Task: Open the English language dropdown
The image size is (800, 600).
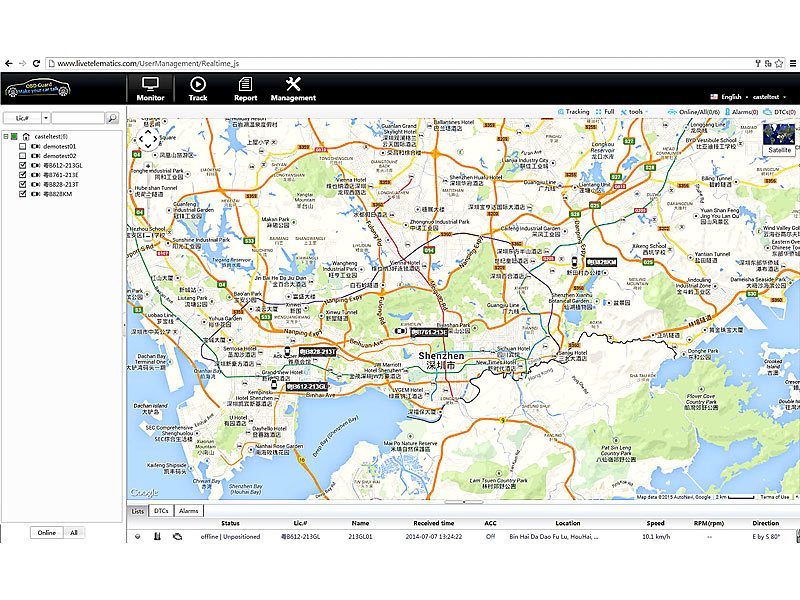Action: tap(730, 97)
